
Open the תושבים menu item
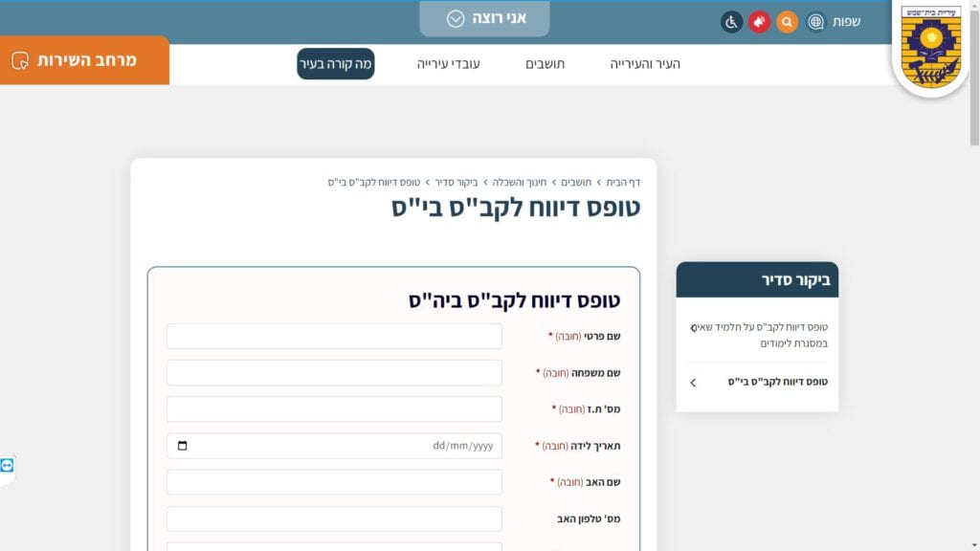click(545, 64)
